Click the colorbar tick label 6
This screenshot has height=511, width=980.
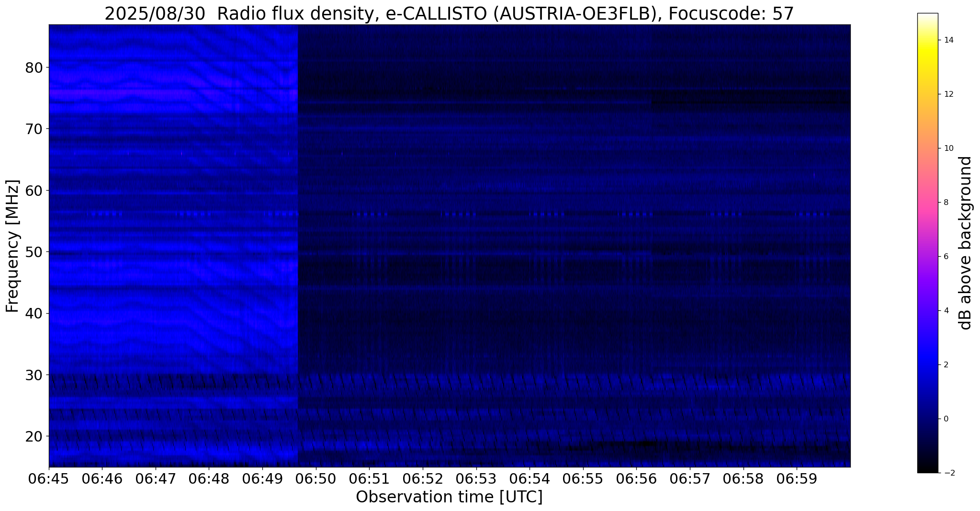coord(945,257)
